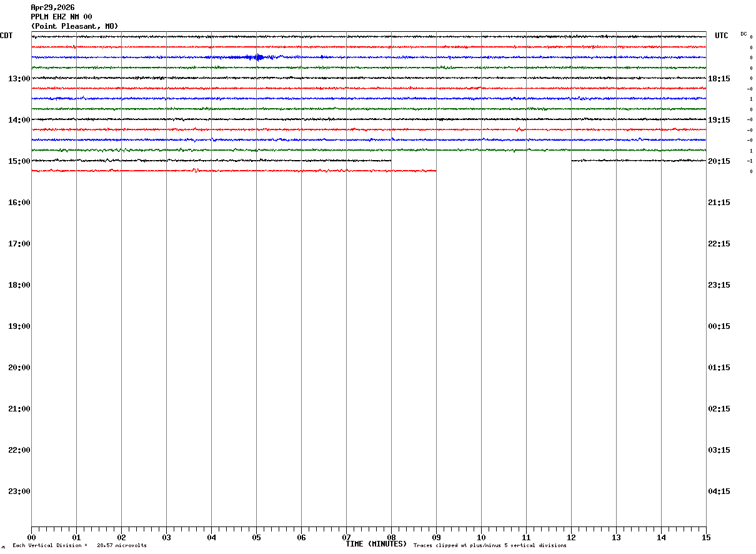Click minute axis tick label 14

coord(661,537)
